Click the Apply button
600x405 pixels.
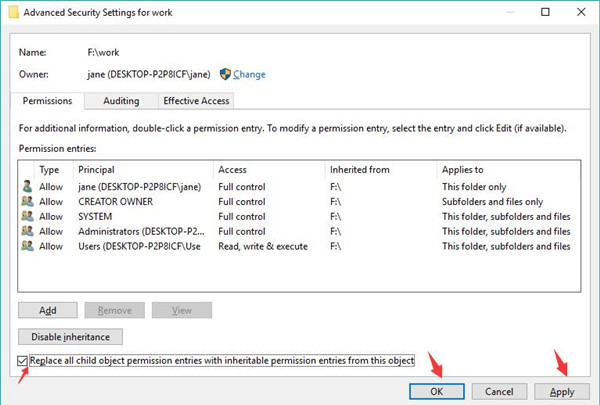coord(562,391)
